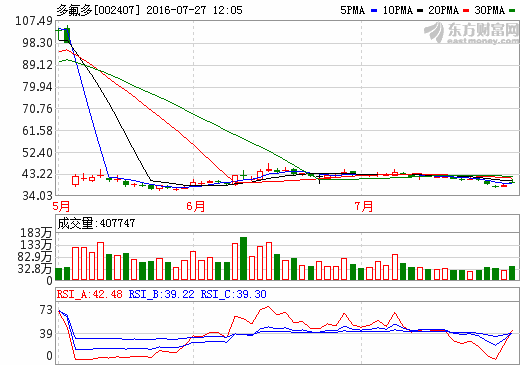Click the RSI_A:42.48 indicator label

pos(90,294)
